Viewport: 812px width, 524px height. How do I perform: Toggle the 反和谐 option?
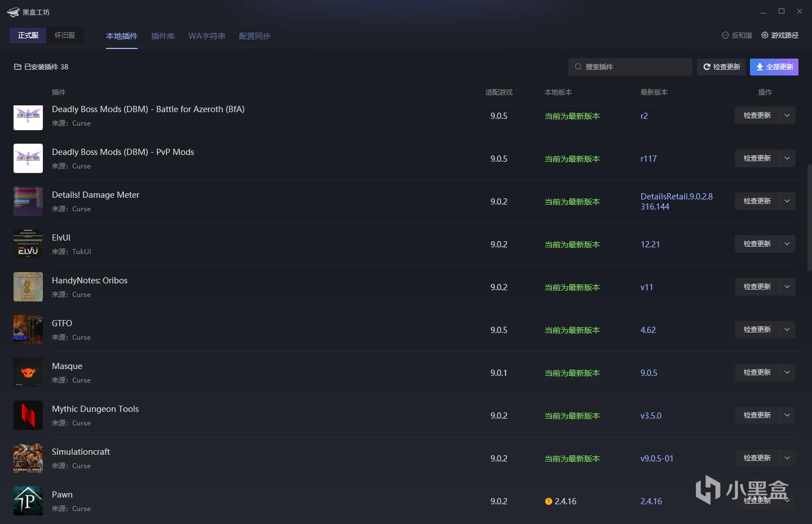[x=737, y=35]
